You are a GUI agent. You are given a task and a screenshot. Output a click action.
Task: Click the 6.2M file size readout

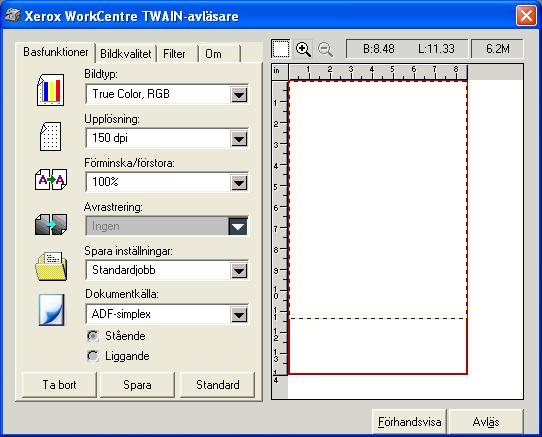coord(498,49)
